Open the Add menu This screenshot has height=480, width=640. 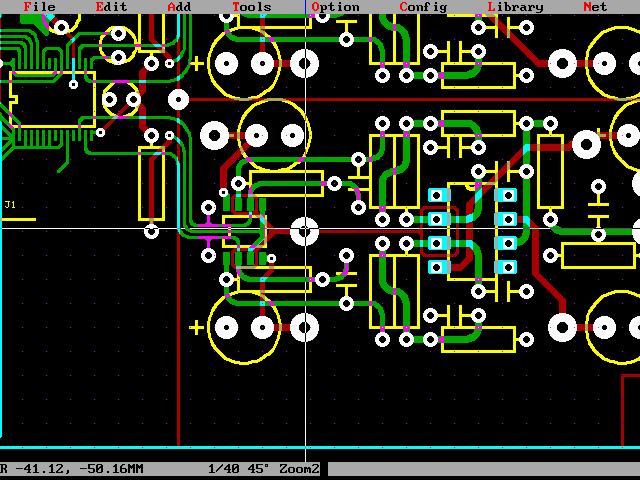179,7
